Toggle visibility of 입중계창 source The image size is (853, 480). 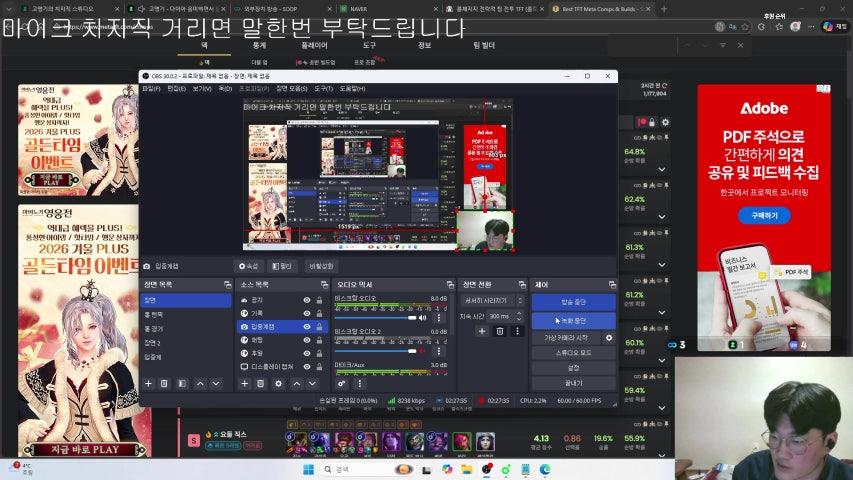pos(307,326)
